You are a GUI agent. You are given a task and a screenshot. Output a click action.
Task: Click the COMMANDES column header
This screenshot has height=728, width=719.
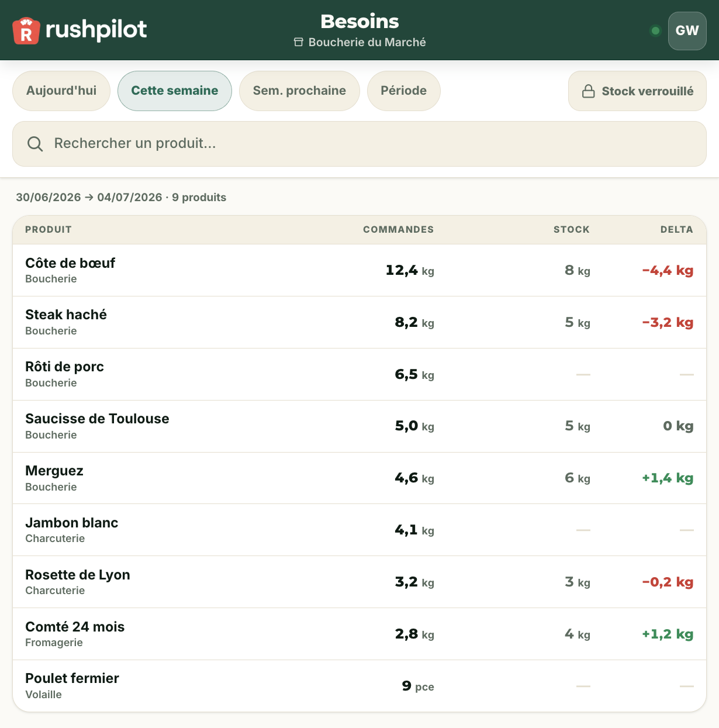click(399, 229)
